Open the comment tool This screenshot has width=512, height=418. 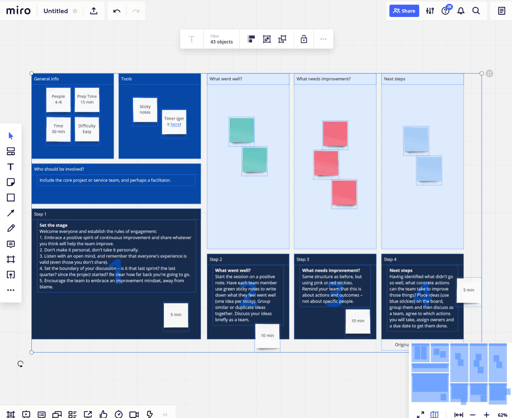tap(11, 244)
